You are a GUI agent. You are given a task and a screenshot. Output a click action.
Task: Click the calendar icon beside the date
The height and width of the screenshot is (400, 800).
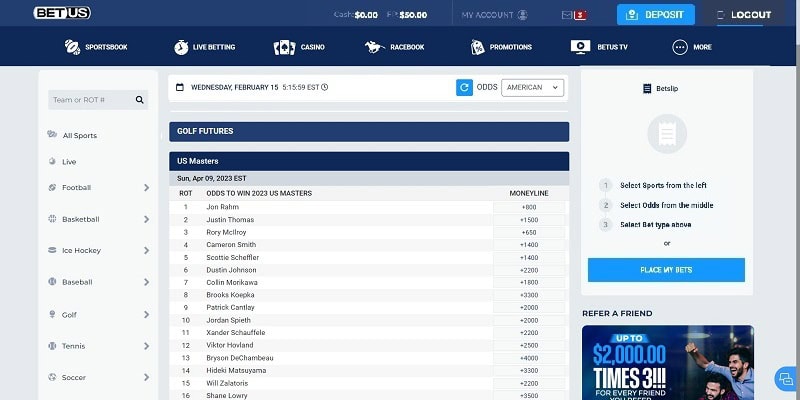[x=180, y=87]
